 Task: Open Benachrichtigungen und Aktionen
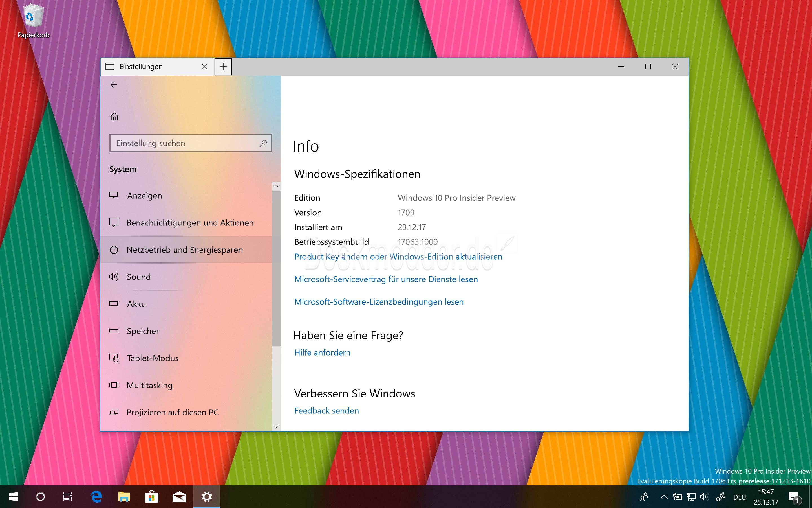tap(186, 222)
